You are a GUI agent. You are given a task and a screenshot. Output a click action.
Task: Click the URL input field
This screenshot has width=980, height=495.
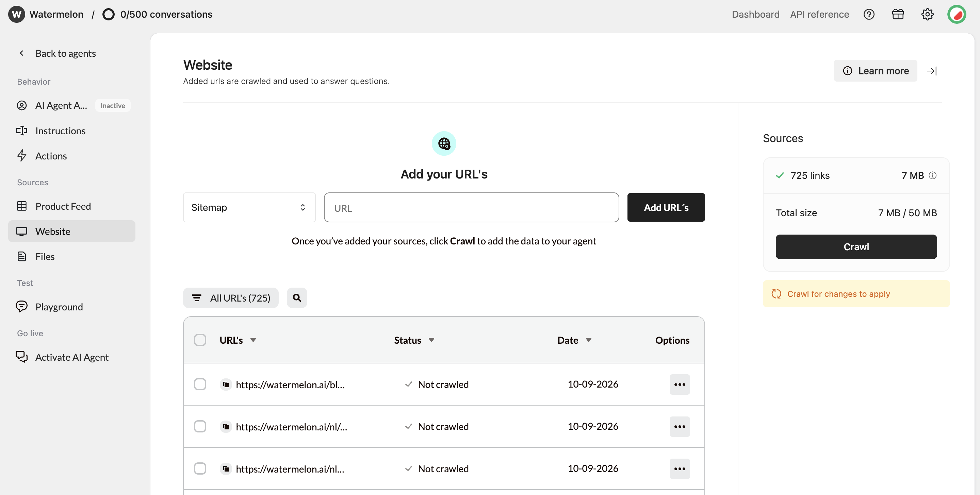471,208
